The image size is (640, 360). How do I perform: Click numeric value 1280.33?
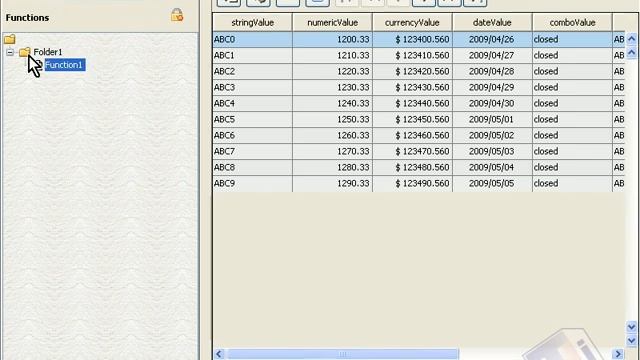pos(332,167)
